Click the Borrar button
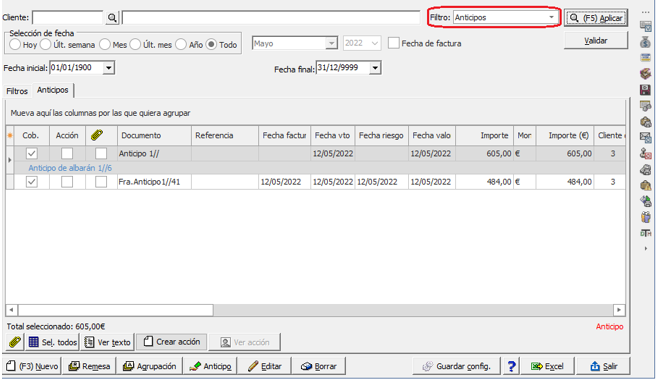657x381 pixels. tap(319, 366)
